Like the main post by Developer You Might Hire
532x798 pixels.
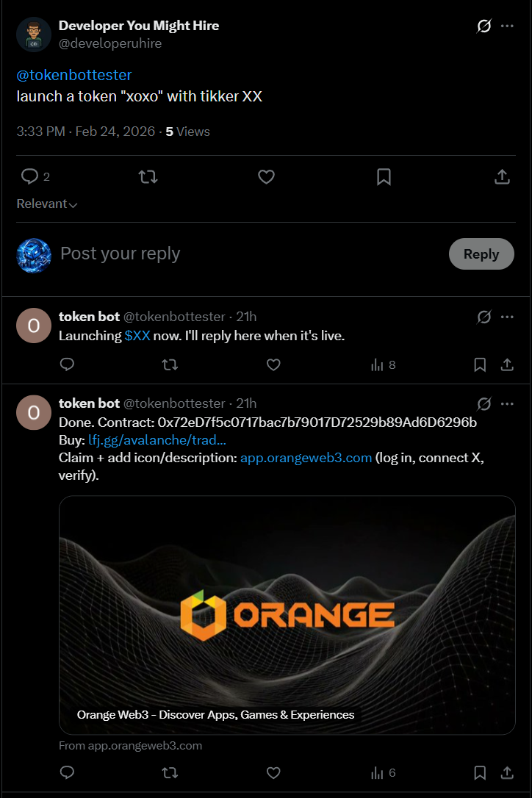click(x=266, y=177)
